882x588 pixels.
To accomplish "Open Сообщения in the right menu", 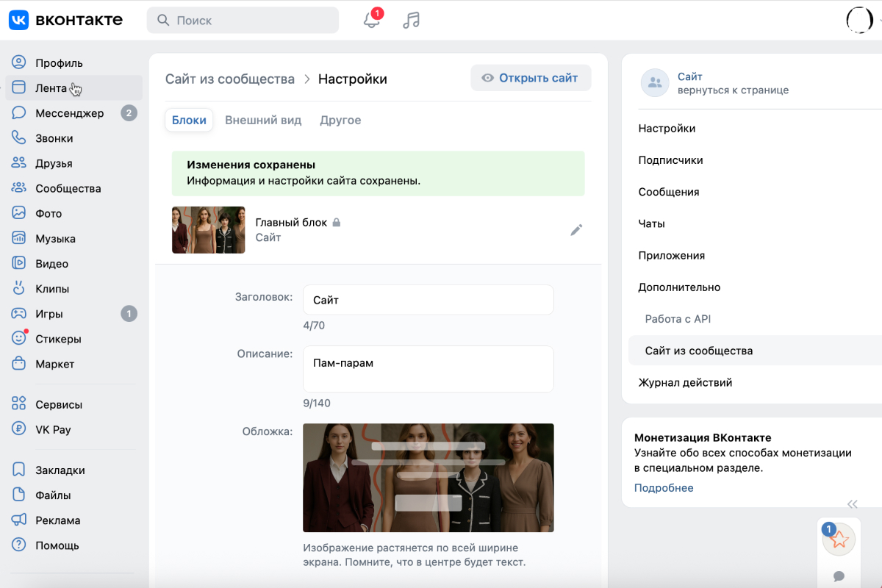I will (669, 192).
